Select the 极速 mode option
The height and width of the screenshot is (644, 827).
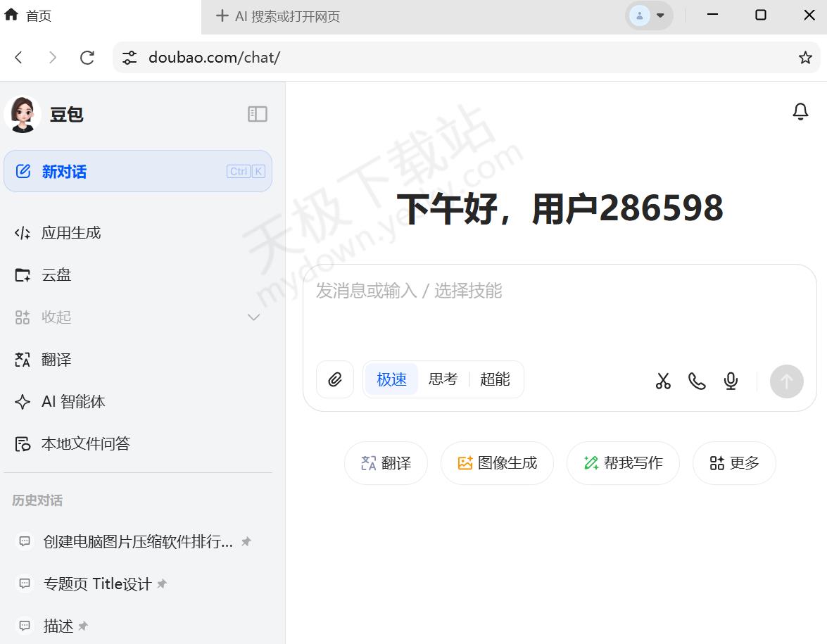[391, 379]
